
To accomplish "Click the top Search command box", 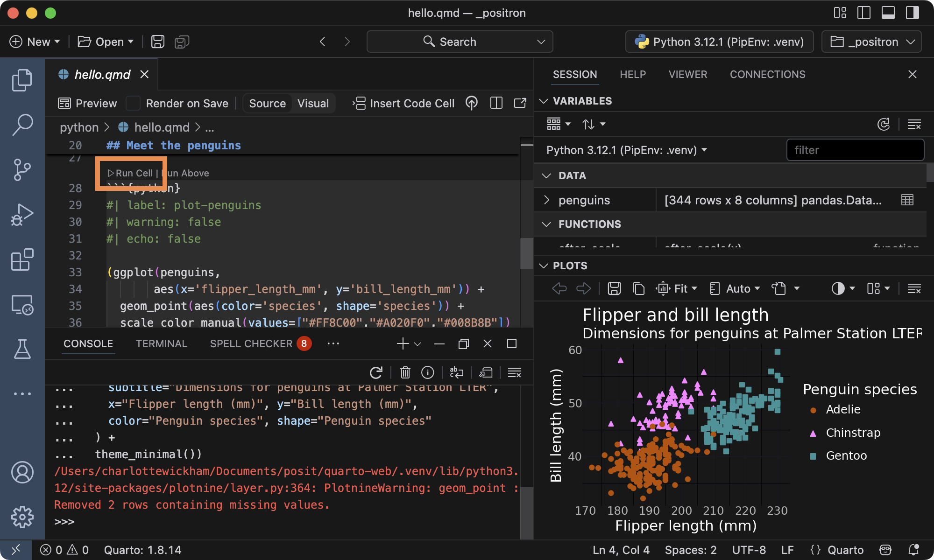I will pyautogui.click(x=460, y=42).
